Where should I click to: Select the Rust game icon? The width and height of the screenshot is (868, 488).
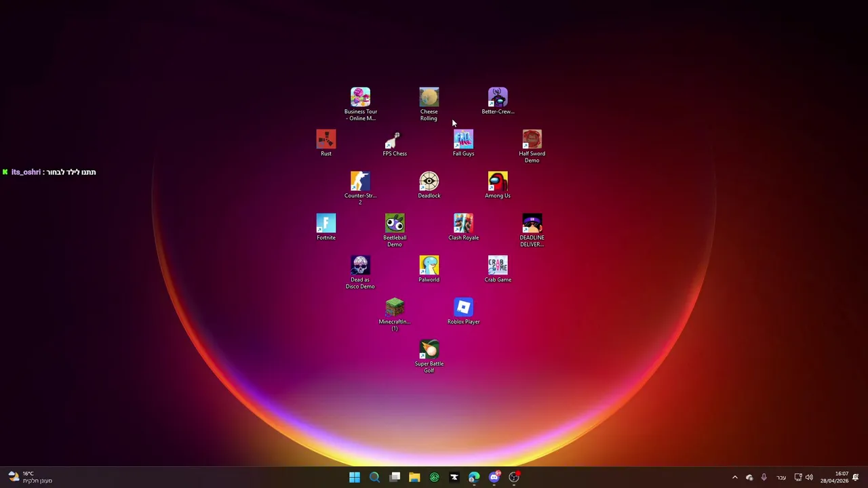point(326,143)
